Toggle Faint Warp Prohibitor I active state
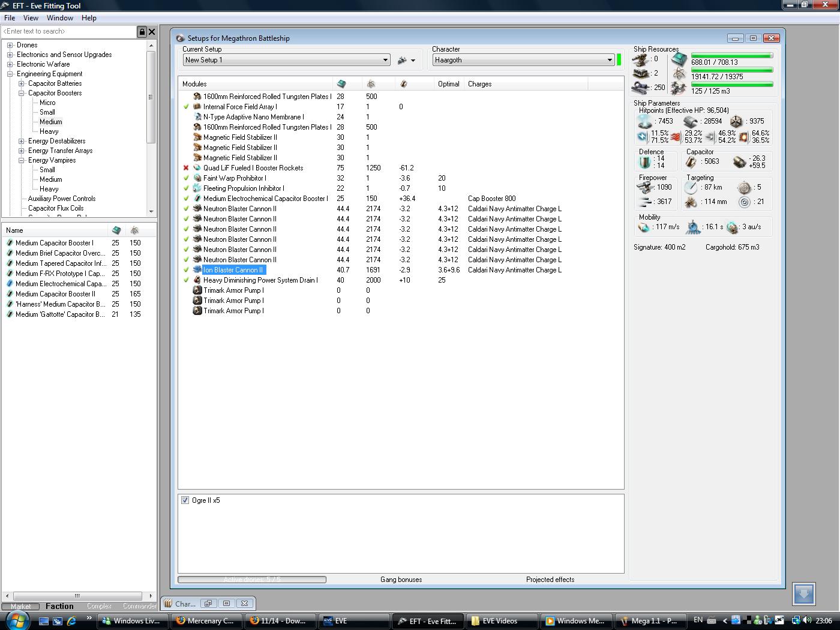The width and height of the screenshot is (840, 630). coord(186,178)
